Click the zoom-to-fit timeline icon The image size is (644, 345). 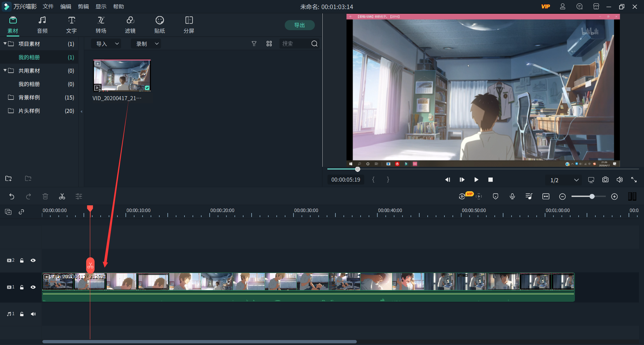pos(546,197)
